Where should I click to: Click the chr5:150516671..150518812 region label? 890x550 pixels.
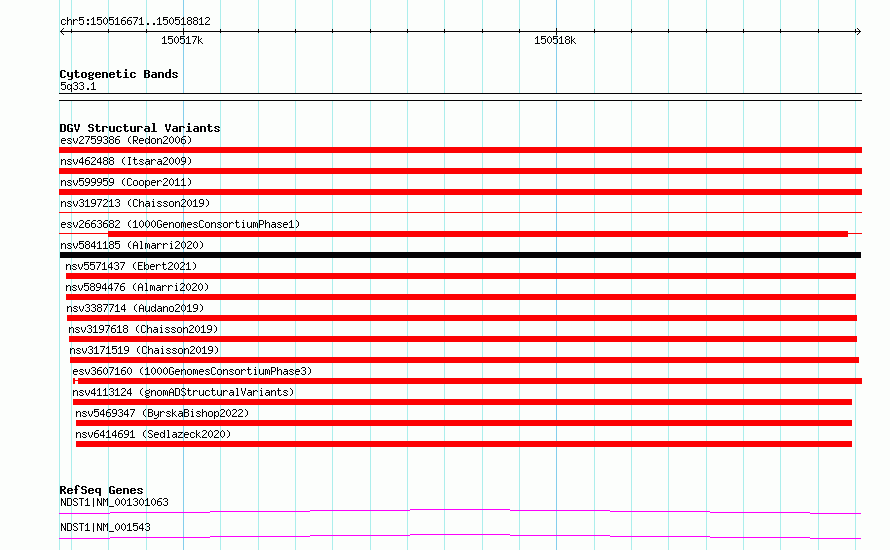pyautogui.click(x=135, y=22)
